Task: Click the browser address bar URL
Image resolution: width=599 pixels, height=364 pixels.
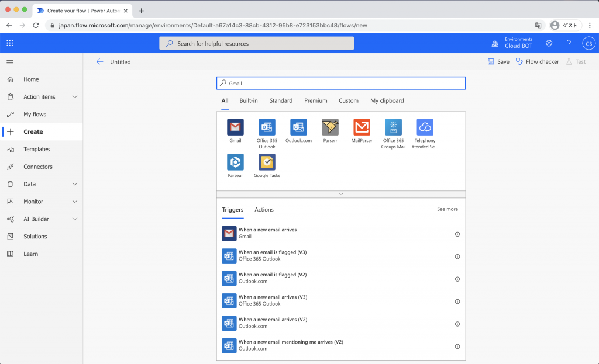Action: [213, 26]
